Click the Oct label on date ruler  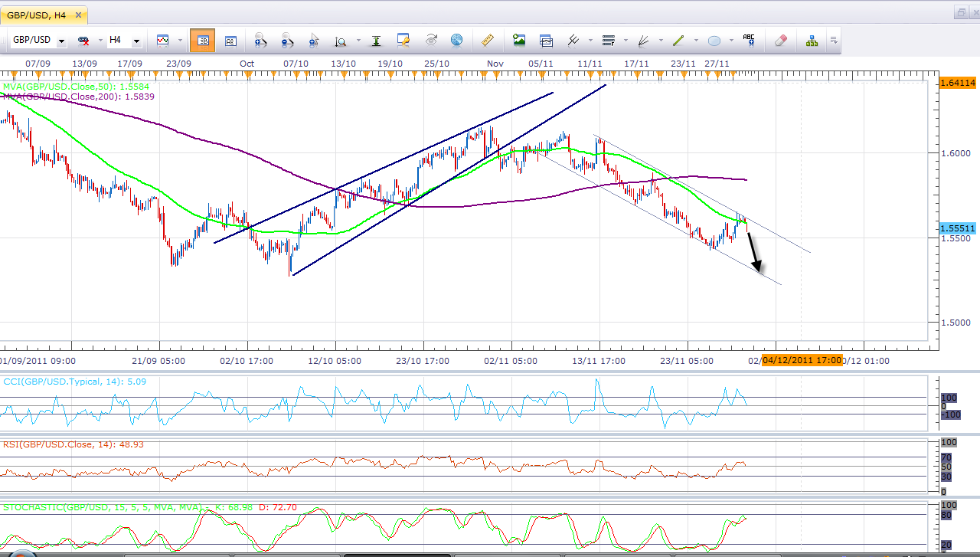click(247, 64)
